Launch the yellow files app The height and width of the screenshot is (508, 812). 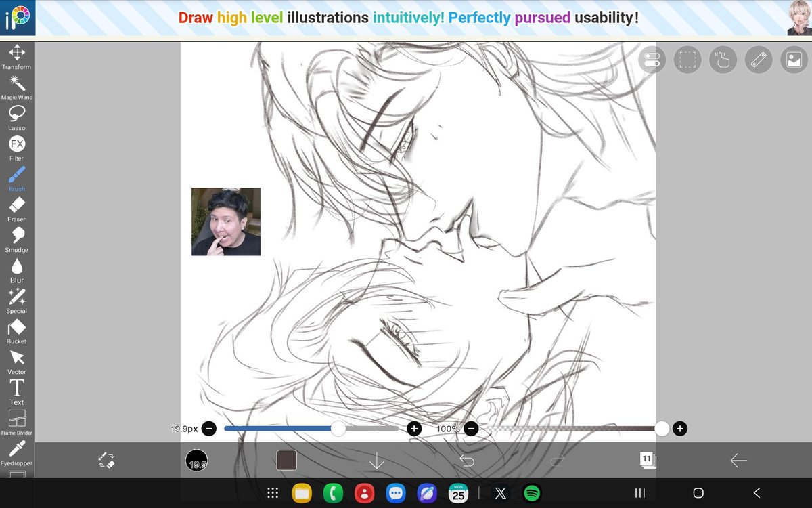[x=302, y=493]
